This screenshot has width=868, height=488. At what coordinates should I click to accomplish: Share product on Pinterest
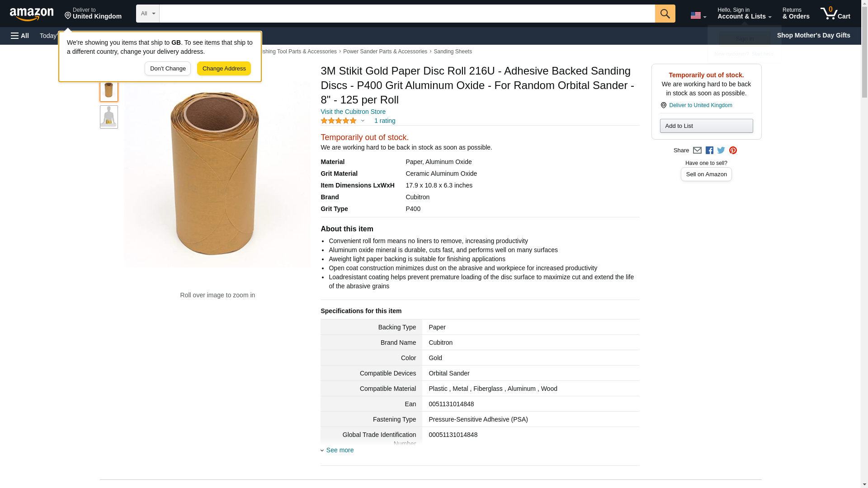tap(733, 150)
